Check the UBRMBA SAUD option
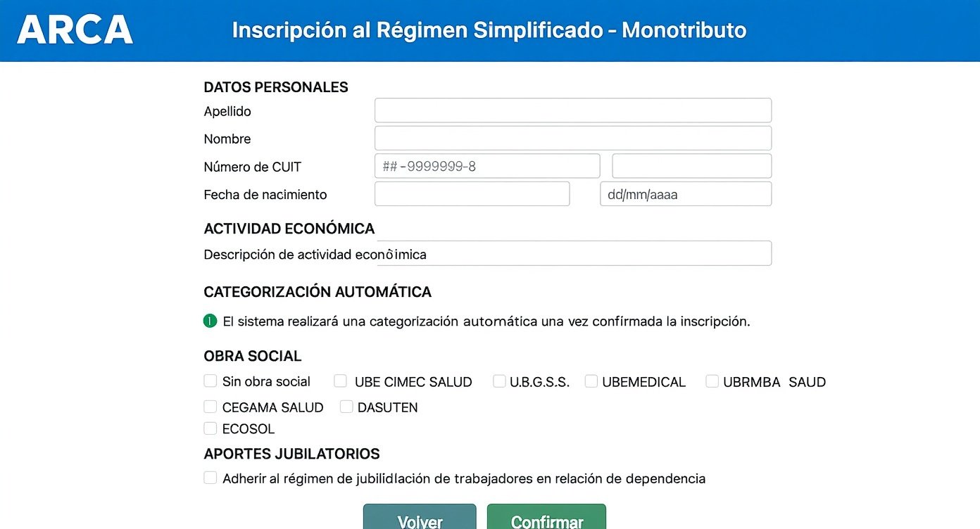The width and height of the screenshot is (980, 529). [x=712, y=381]
